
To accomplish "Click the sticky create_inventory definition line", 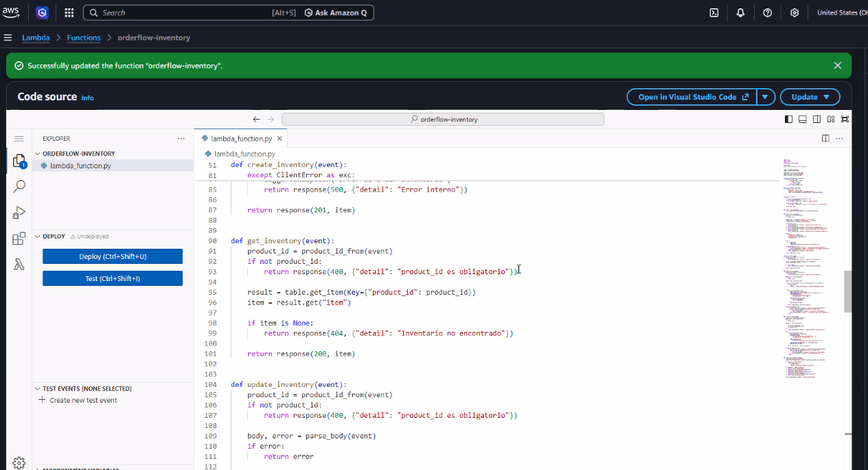I will tap(288, 165).
